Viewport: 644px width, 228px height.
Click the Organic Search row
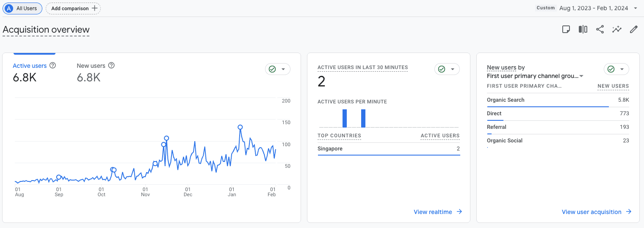click(558, 100)
